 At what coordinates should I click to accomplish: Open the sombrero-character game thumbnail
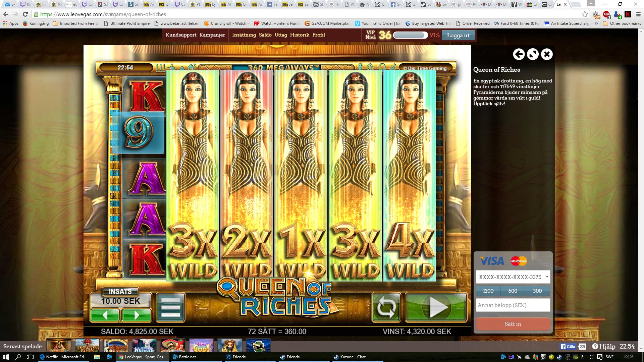coord(173,346)
